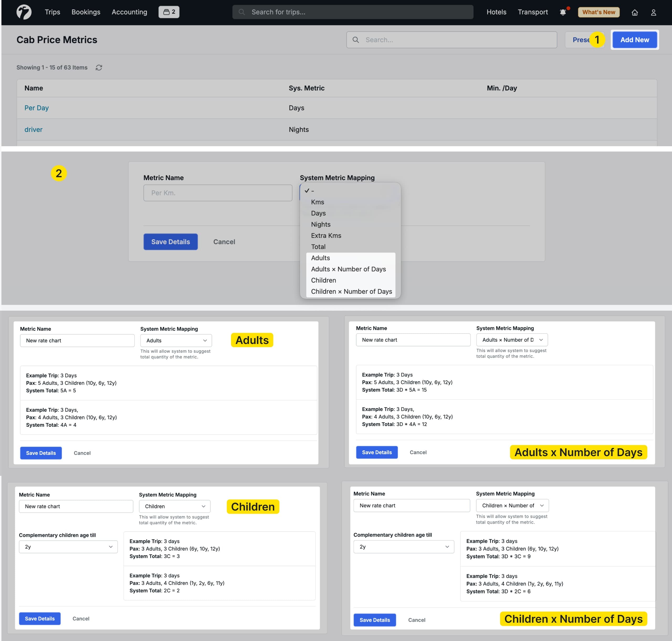Image resolution: width=672 pixels, height=641 pixels.
Task: Open the cart icon showing 2 items
Action: (169, 12)
